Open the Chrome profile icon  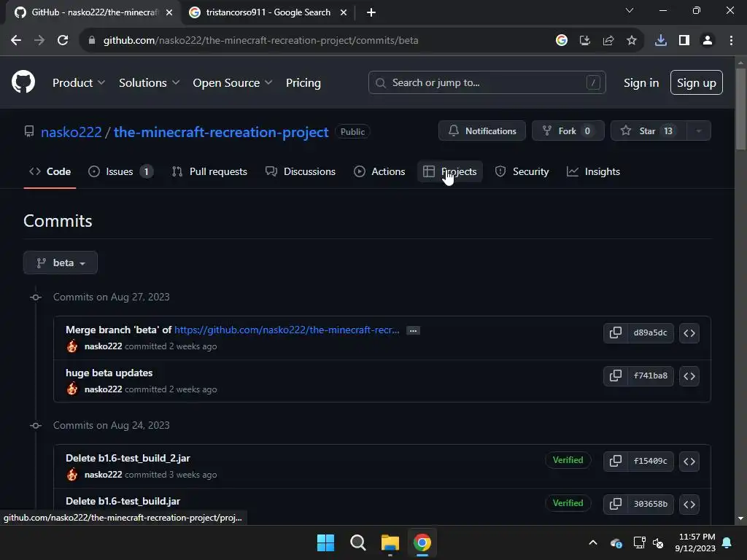coord(708,41)
